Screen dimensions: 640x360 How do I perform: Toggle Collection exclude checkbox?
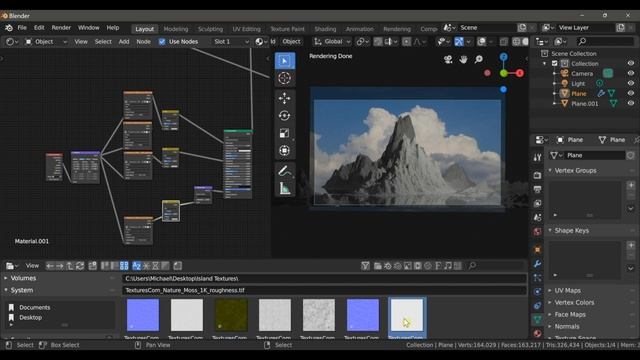click(x=554, y=63)
